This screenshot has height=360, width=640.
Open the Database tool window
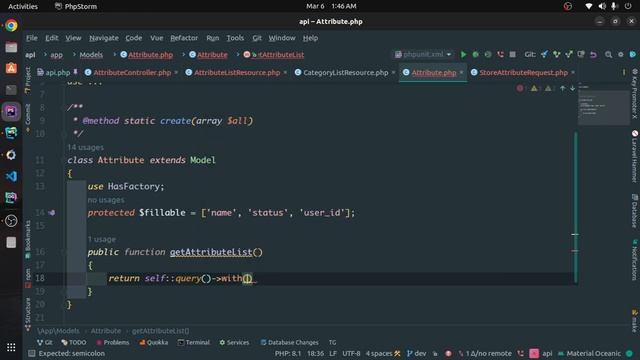(x=635, y=211)
